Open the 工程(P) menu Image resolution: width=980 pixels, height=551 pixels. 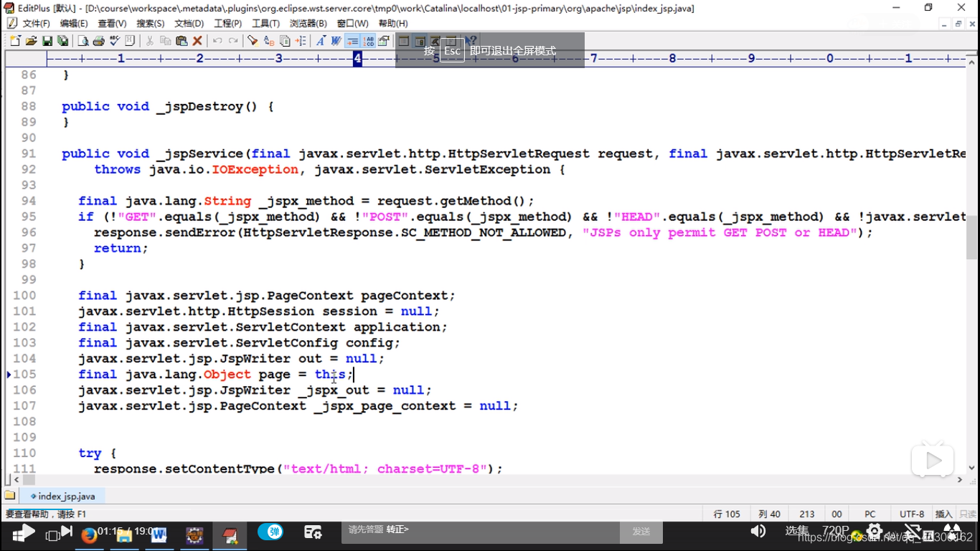click(x=228, y=24)
